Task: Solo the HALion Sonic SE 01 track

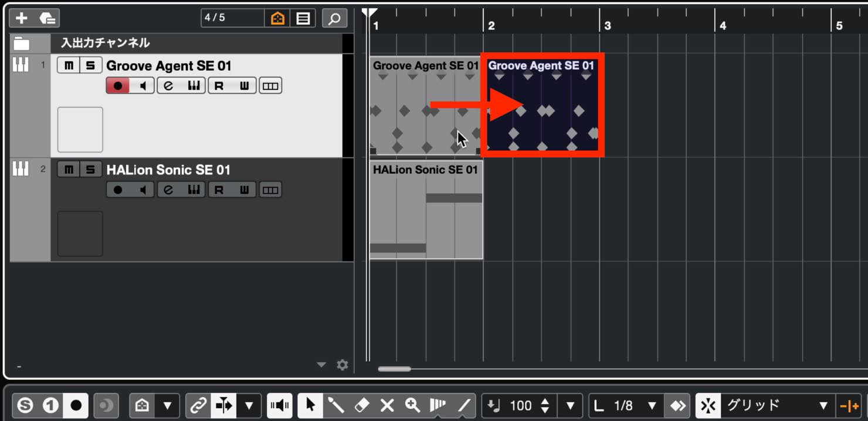Action: [x=90, y=170]
